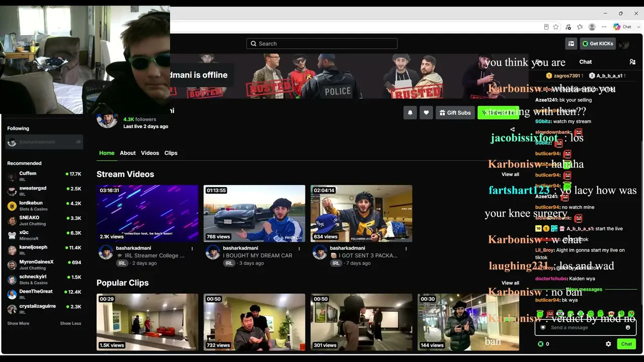Click zagros7391 top gifter in chat
Viewport: 644px width, 362px height.
point(565,76)
